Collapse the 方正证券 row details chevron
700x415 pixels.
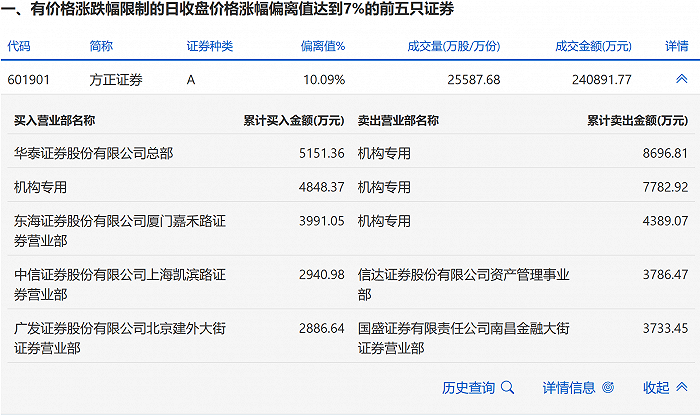(681, 79)
